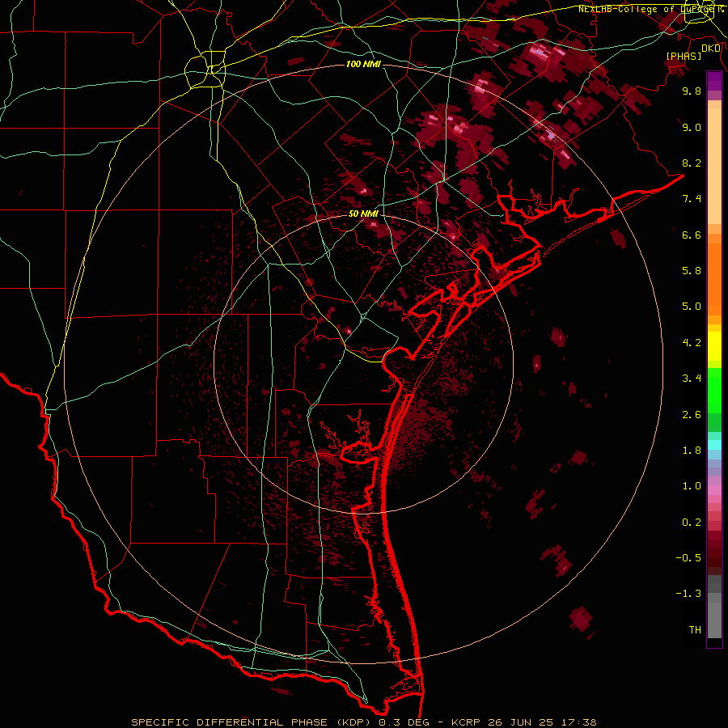This screenshot has width=728, height=728.
Task: Select the 0.2 value on the scale
Action: pyautogui.click(x=692, y=523)
